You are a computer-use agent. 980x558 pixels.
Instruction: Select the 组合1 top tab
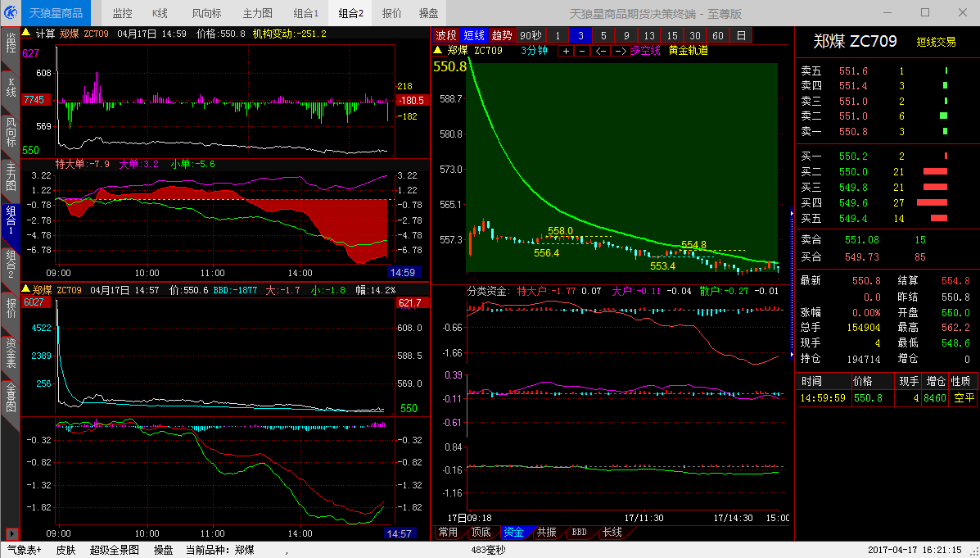(x=306, y=13)
